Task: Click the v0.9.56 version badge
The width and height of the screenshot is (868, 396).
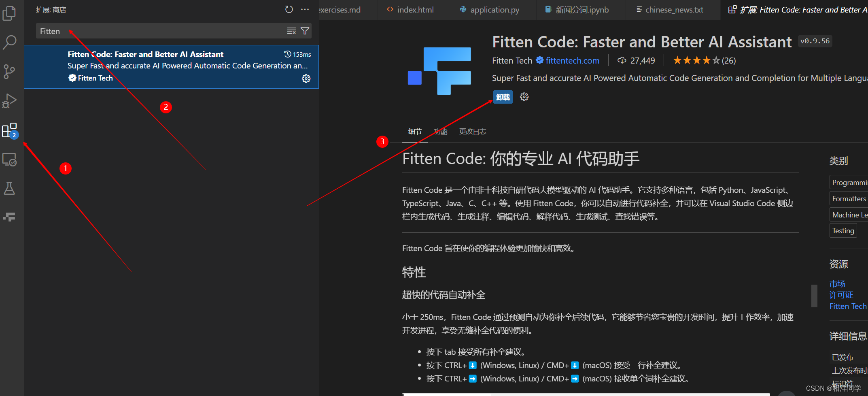Action: tap(815, 41)
